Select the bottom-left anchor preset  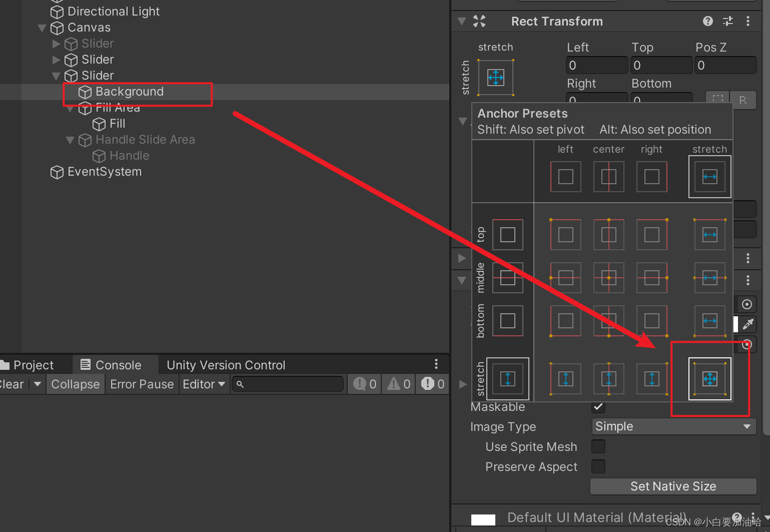566,321
